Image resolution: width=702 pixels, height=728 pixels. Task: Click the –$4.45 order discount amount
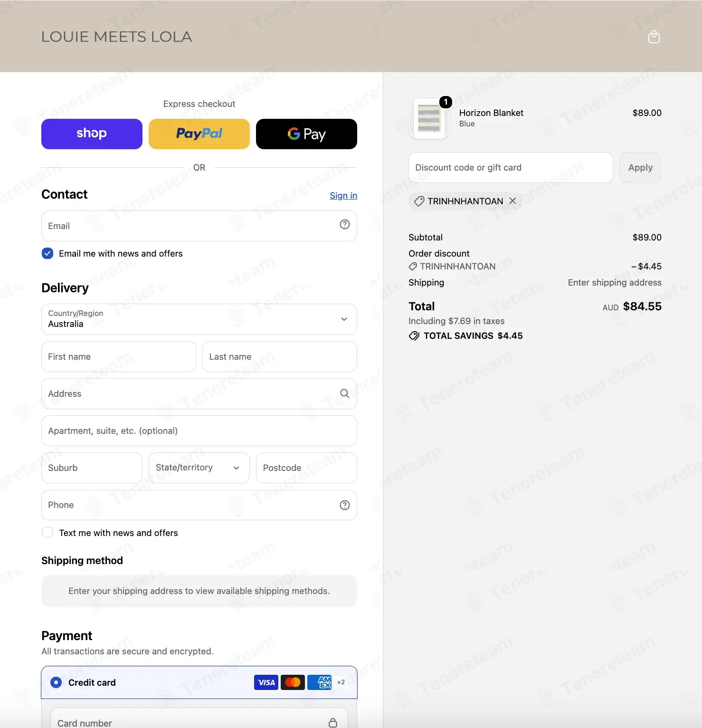pyautogui.click(x=646, y=267)
